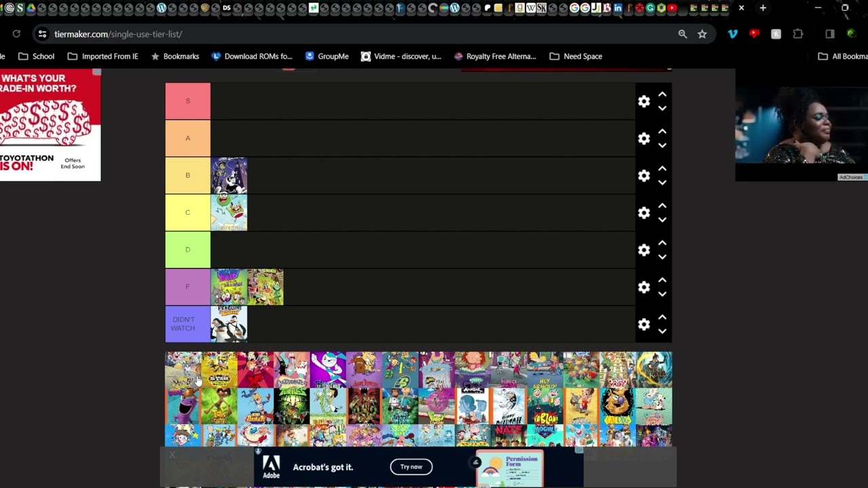Move A tier row down
This screenshot has width=868, height=488.
(662, 145)
